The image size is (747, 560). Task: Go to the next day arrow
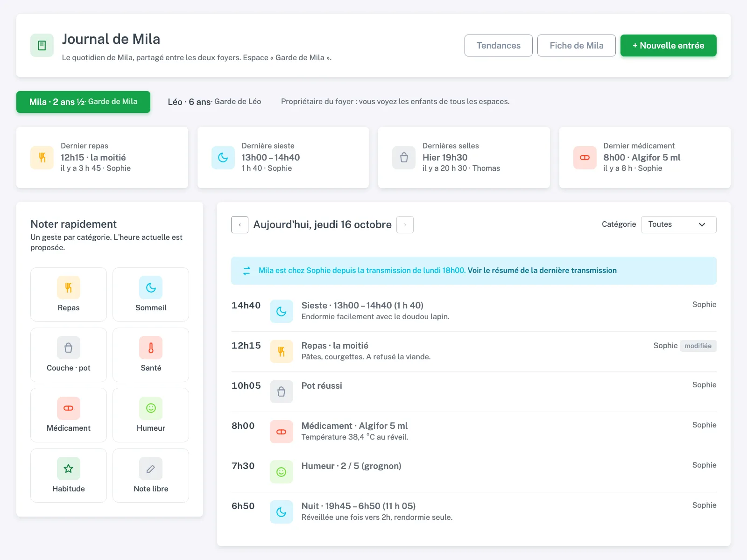tap(405, 224)
